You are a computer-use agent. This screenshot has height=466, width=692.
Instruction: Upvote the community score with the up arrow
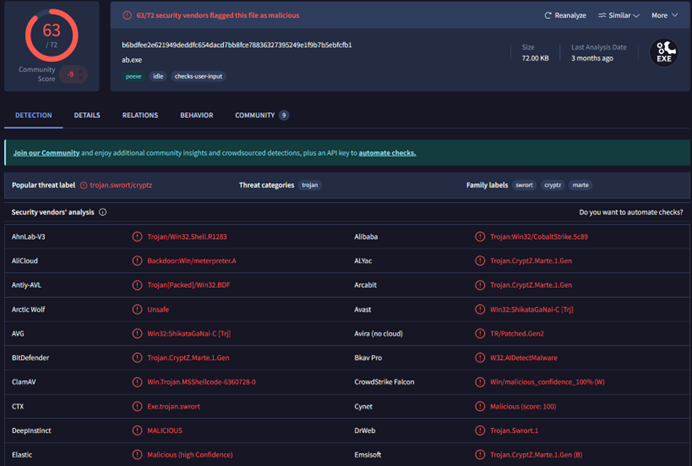[80, 71]
